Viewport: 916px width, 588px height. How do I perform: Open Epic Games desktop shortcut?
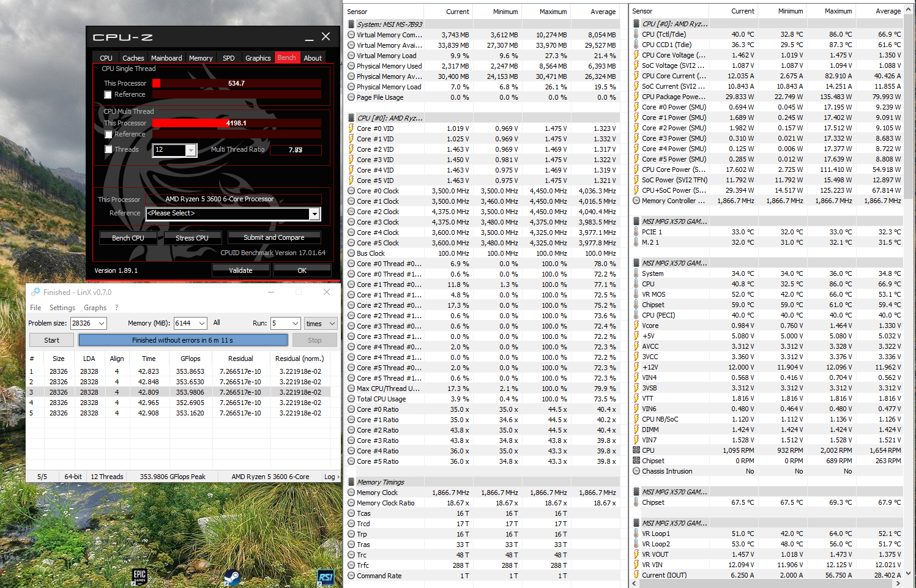tap(140, 576)
